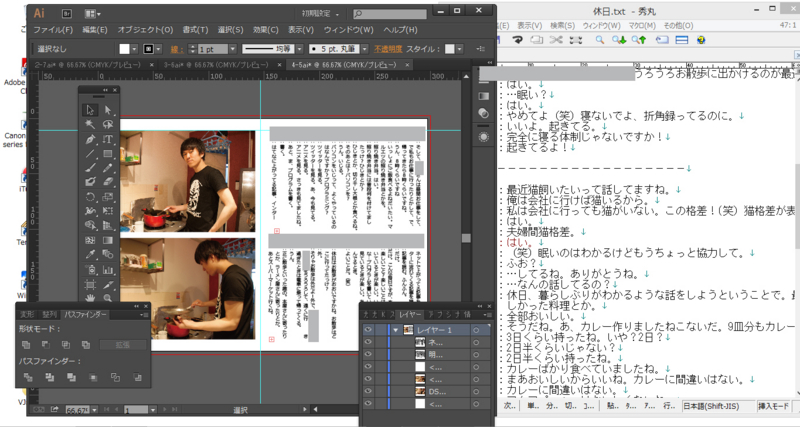This screenshot has height=427, width=800.
Task: Open the 初期設定 workspace switcher
Action: pyautogui.click(x=320, y=14)
